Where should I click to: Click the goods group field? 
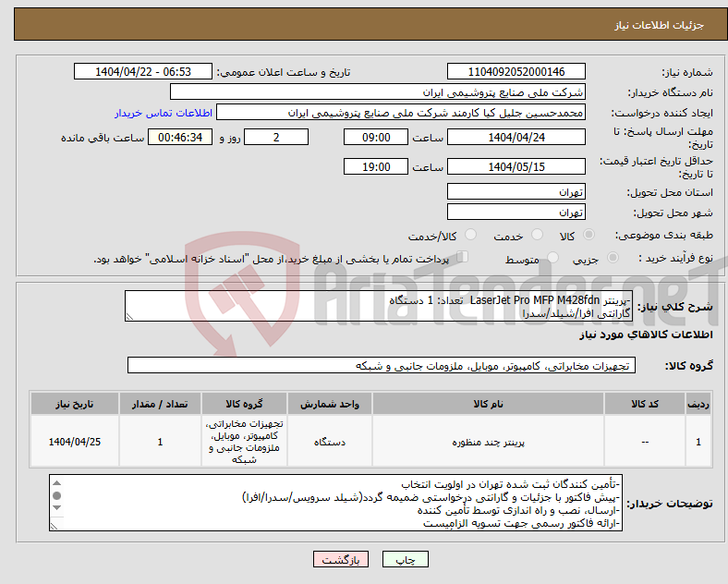[x=382, y=365]
